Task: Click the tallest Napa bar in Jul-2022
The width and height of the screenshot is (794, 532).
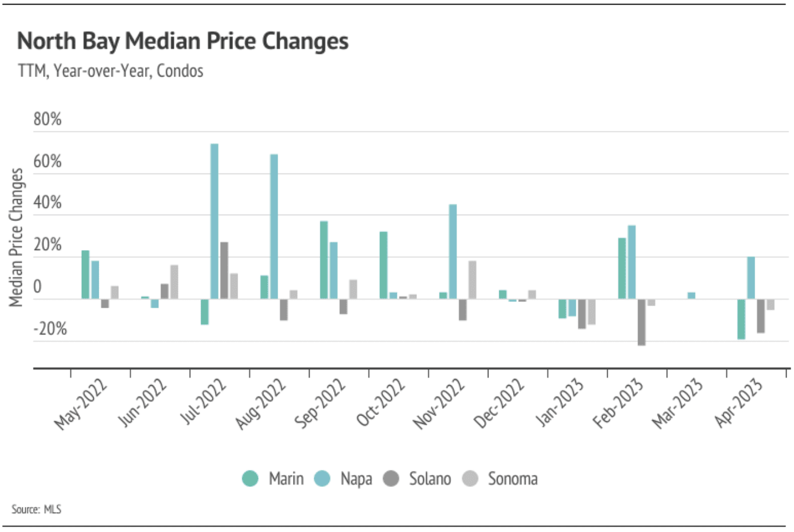Action: point(214,221)
